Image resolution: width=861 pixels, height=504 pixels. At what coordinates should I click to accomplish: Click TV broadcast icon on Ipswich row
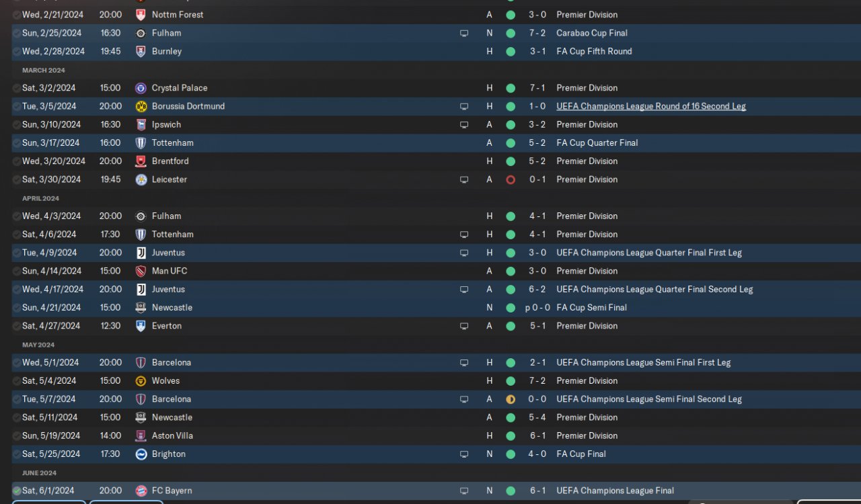tap(464, 125)
